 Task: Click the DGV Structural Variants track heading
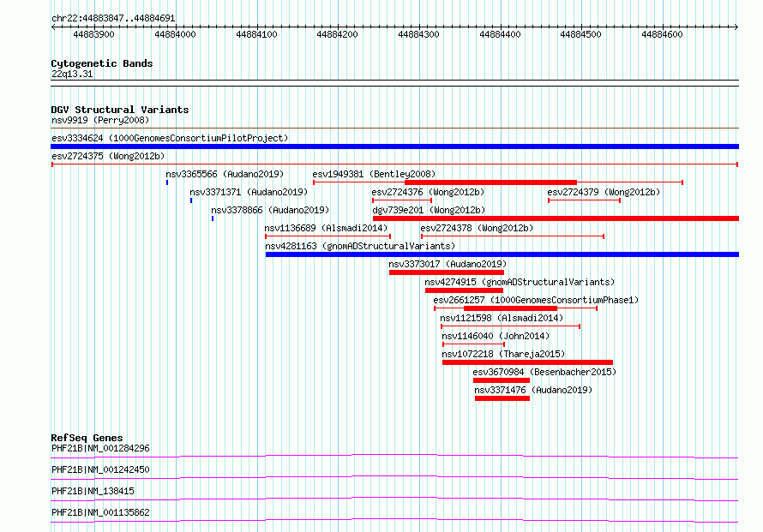click(x=120, y=110)
